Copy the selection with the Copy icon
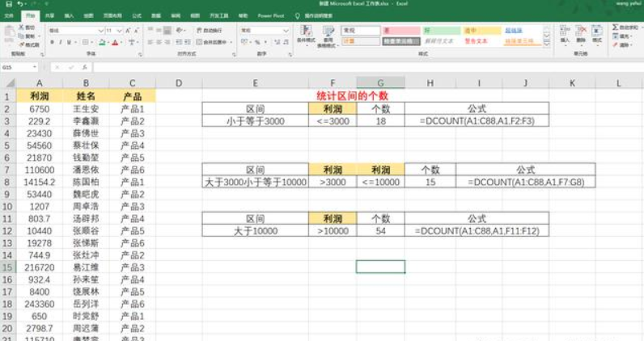This screenshot has height=341, width=644. 21,36
